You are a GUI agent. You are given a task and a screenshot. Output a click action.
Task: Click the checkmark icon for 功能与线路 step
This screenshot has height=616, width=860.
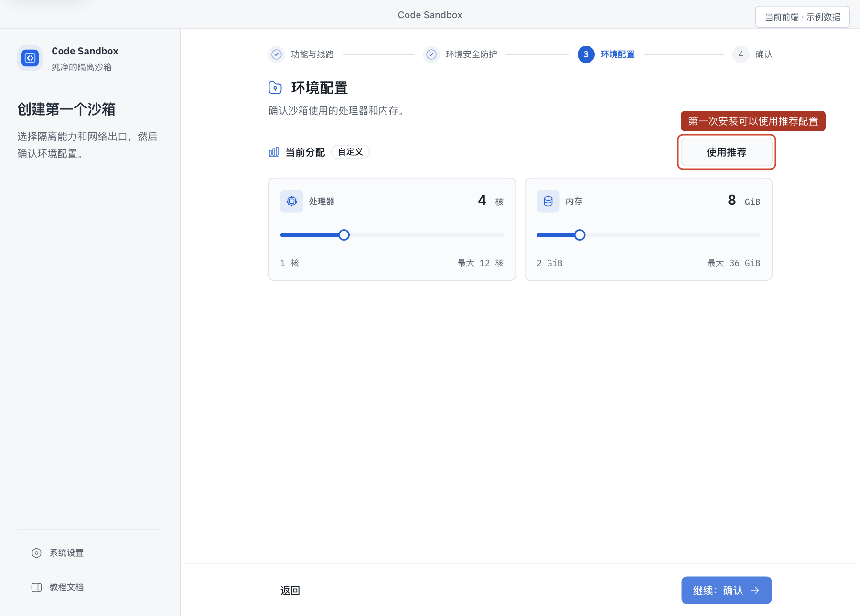click(277, 54)
